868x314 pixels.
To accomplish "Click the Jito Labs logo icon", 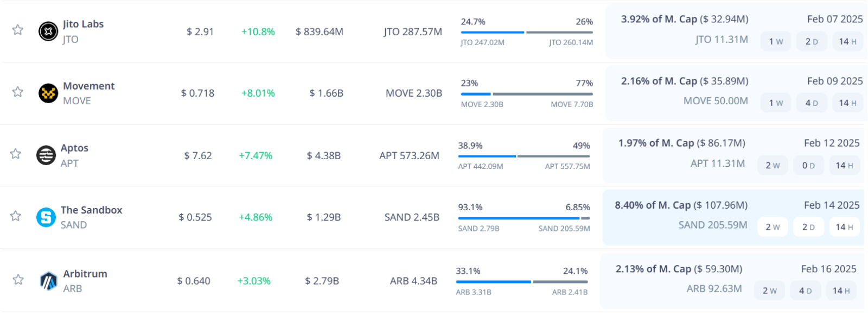I will (x=48, y=32).
